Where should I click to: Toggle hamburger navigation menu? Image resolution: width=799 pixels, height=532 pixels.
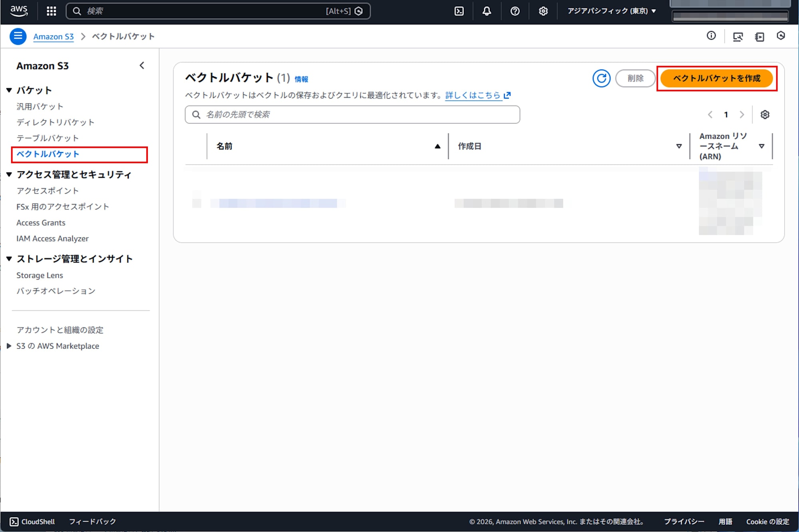tap(18, 36)
